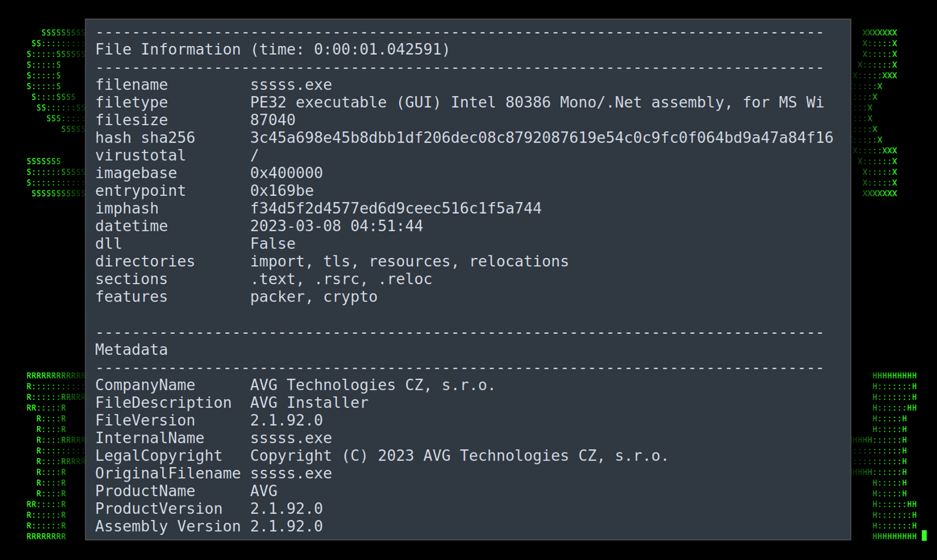Click the features value packer, crypto
Viewport: 937px width, 560px height.
pos(314,297)
